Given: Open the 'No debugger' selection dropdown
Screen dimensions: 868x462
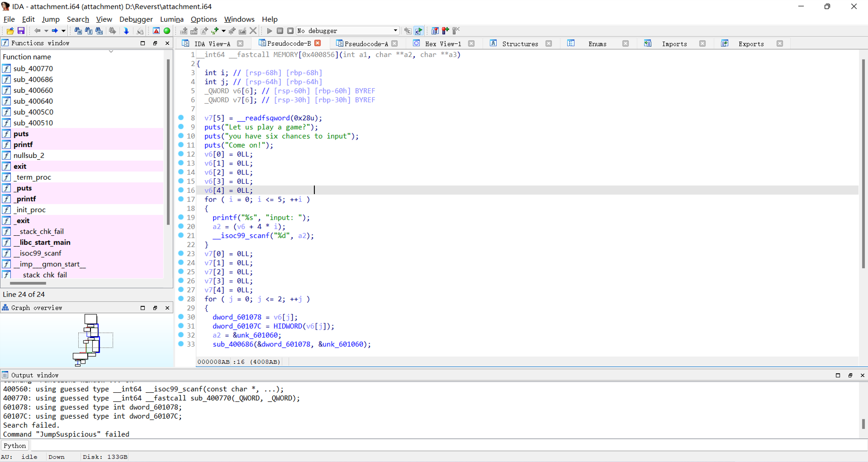Looking at the screenshot, I should [x=348, y=31].
